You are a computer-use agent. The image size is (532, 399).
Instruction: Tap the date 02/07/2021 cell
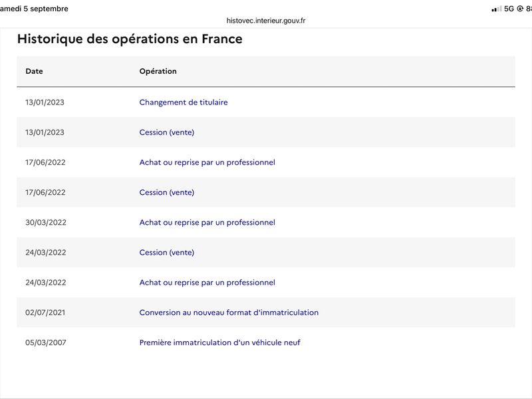[x=45, y=313]
